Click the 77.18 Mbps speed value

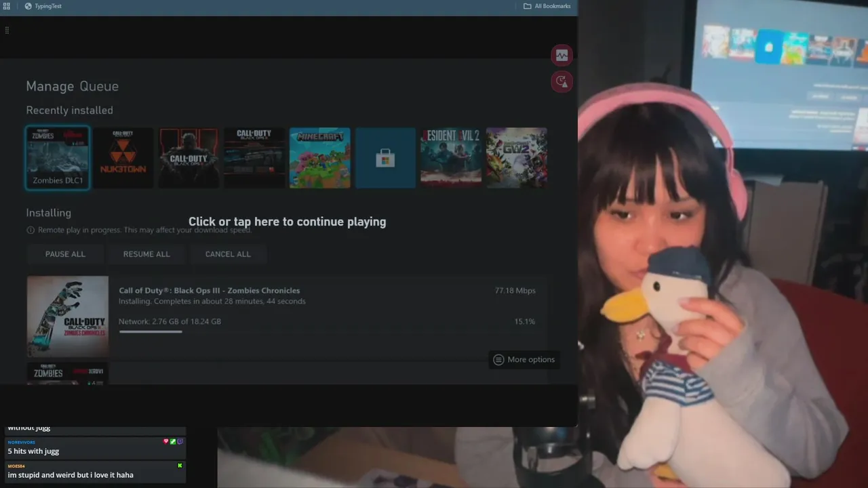click(x=515, y=291)
